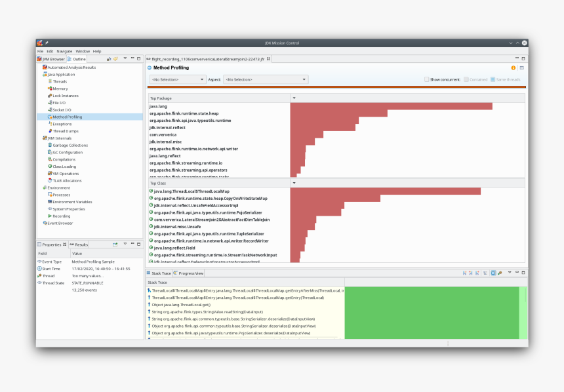Select the CopyOnWriteStateMap class row
This screenshot has height=392, width=564.
[336, 199]
